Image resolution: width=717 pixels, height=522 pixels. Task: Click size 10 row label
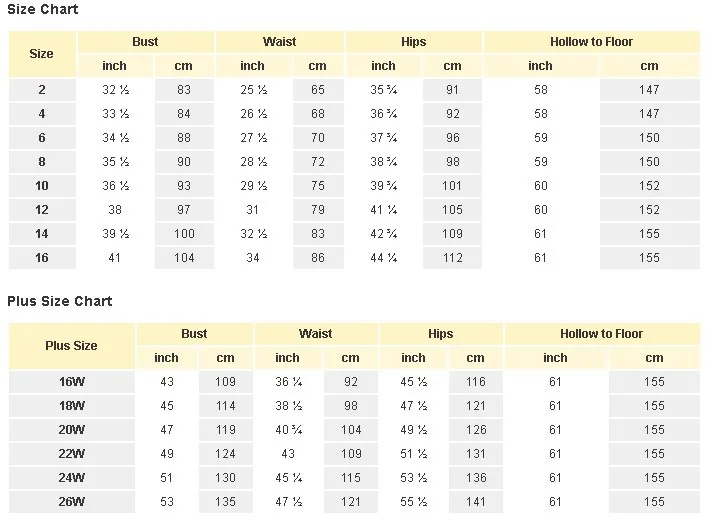tap(42, 186)
